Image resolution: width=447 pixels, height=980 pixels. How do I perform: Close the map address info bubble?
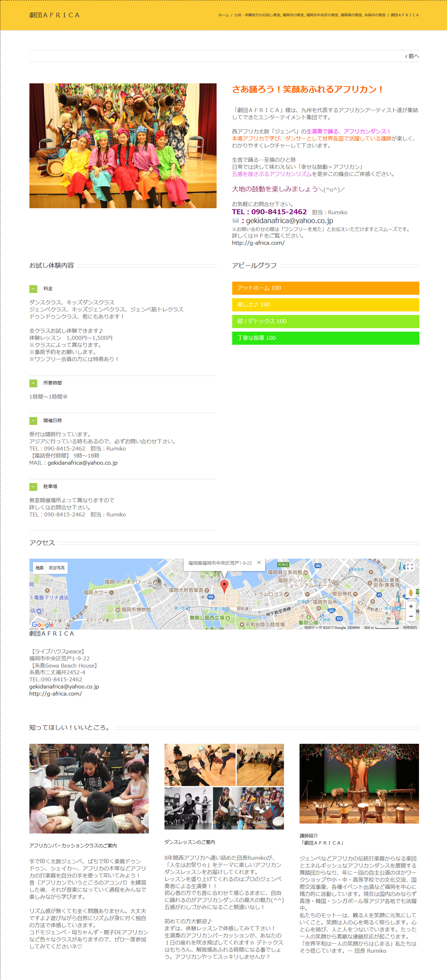[259, 563]
